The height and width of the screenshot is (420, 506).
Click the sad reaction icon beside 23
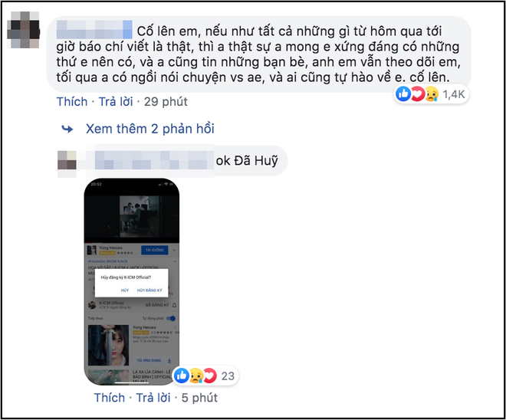[196, 376]
